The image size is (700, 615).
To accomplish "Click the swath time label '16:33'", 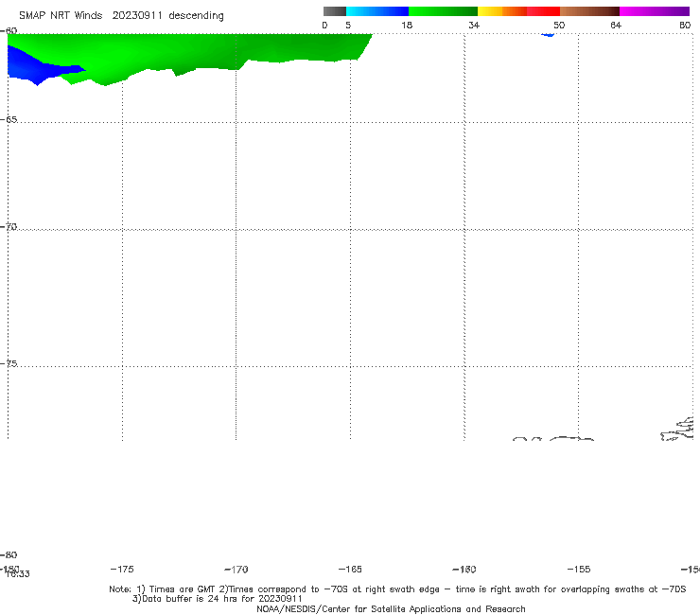I will point(18,574).
